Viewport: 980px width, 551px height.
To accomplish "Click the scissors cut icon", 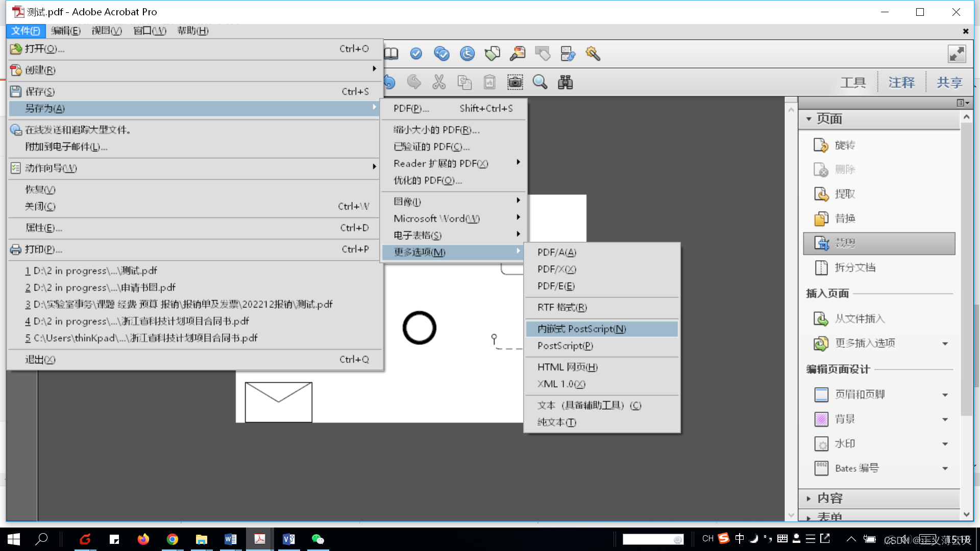I will (438, 82).
